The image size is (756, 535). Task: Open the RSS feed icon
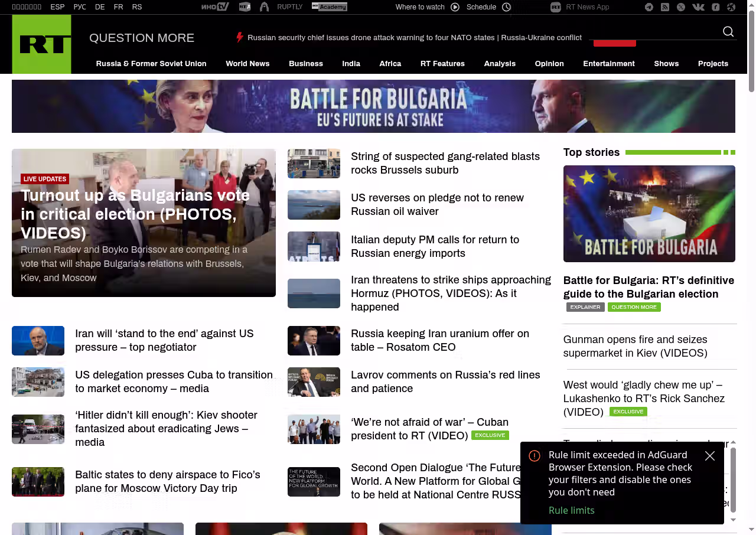(x=665, y=7)
